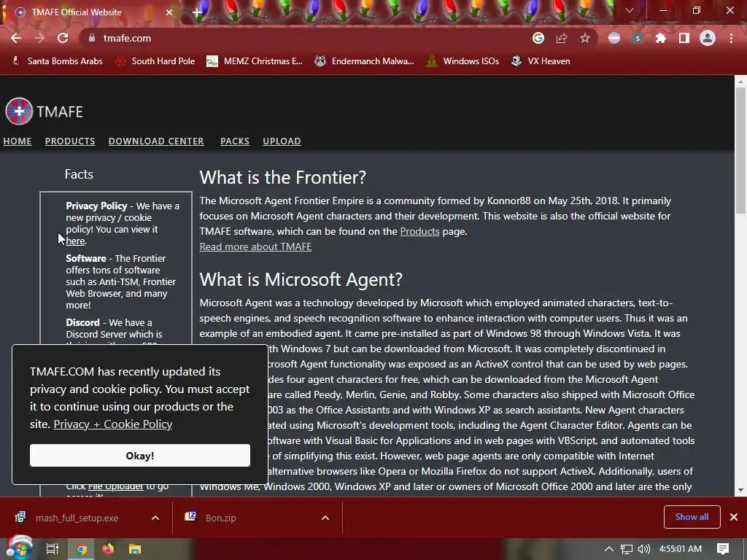Click the volume speaker tray icon
The height and width of the screenshot is (560, 747).
click(644, 549)
